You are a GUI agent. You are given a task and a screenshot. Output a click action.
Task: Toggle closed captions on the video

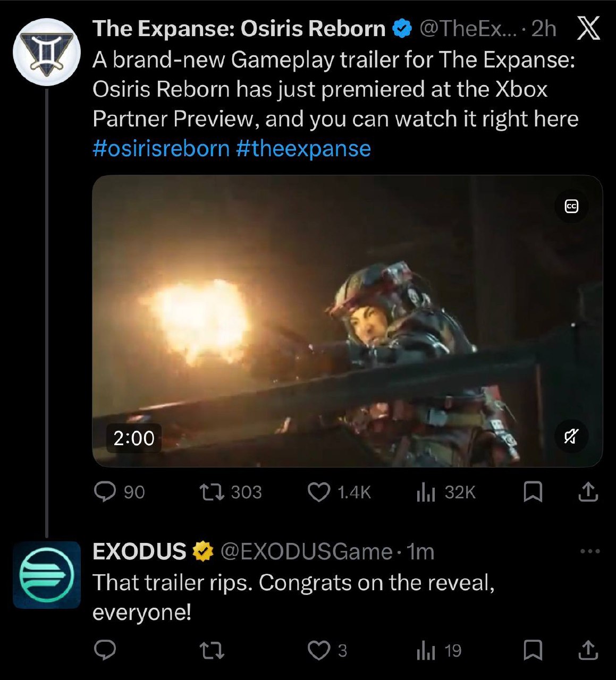point(571,207)
